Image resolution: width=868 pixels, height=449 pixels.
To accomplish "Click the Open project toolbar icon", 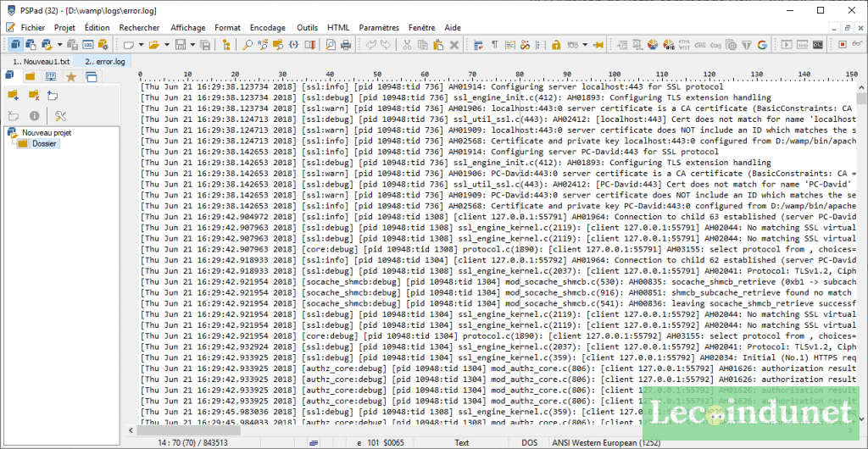I will click(x=47, y=45).
